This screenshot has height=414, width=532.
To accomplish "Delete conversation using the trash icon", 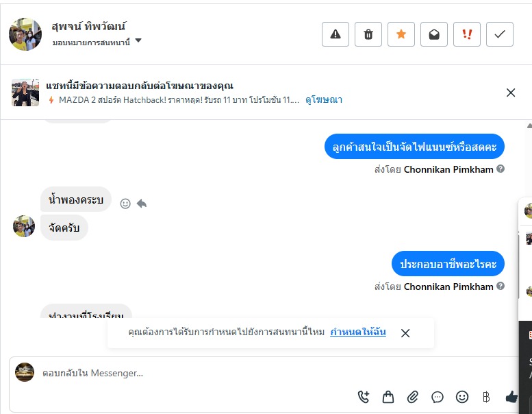I will click(x=368, y=34).
